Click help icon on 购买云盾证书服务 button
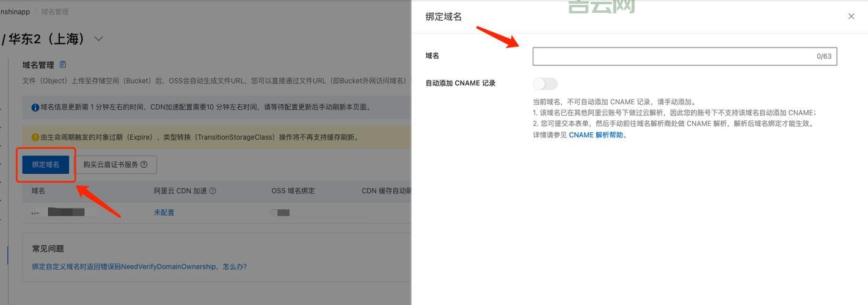Viewport: 868px width, 305px height. (144, 165)
